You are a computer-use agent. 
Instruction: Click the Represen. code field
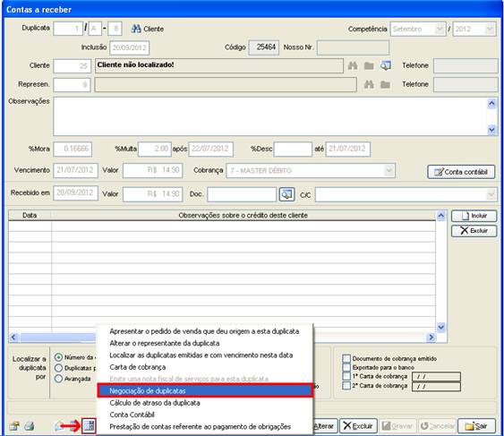(72, 84)
